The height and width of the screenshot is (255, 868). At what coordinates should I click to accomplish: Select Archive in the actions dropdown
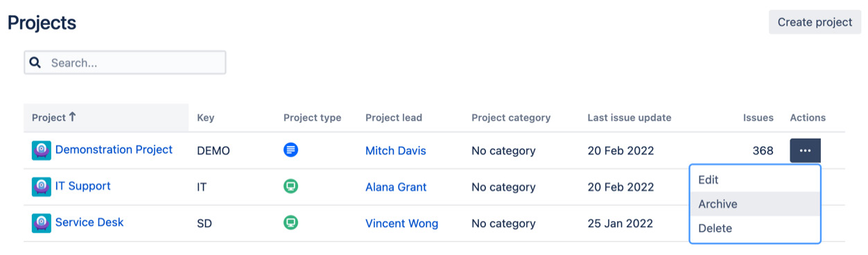click(755, 204)
